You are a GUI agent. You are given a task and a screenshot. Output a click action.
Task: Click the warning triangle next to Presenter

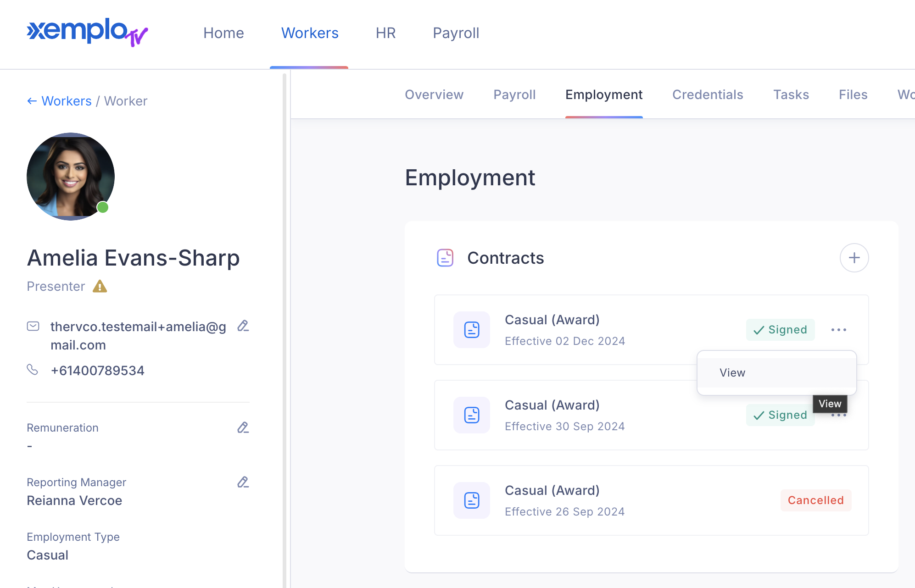(100, 286)
